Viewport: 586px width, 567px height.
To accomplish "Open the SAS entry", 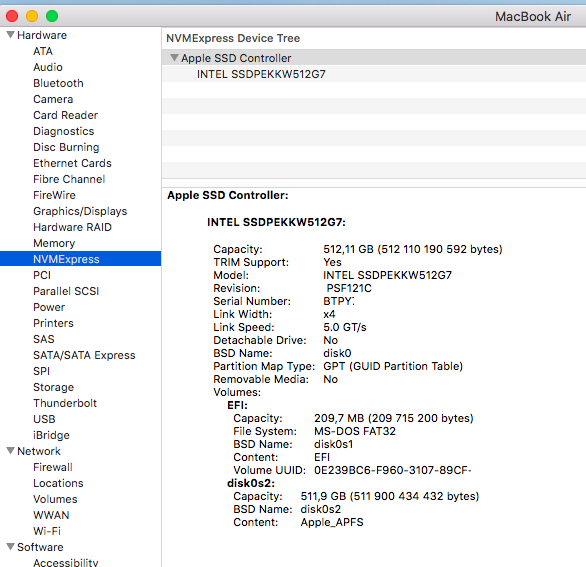I will click(44, 339).
